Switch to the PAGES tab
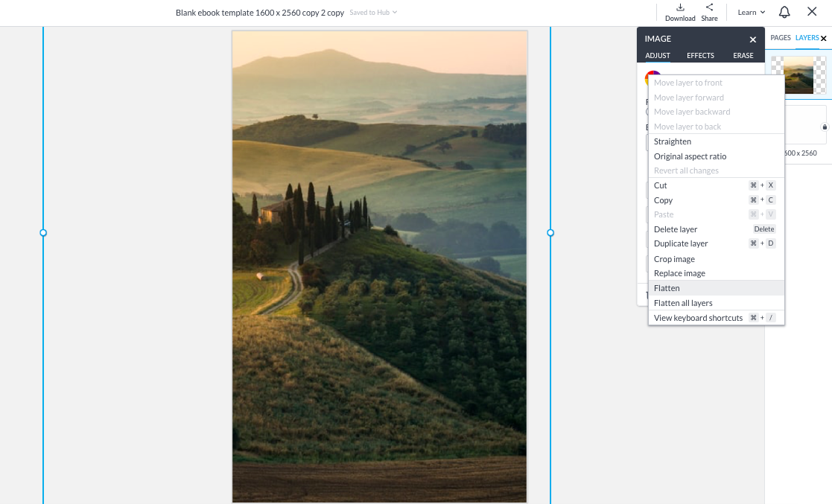Screen dimensions: 832x504 pos(780,38)
